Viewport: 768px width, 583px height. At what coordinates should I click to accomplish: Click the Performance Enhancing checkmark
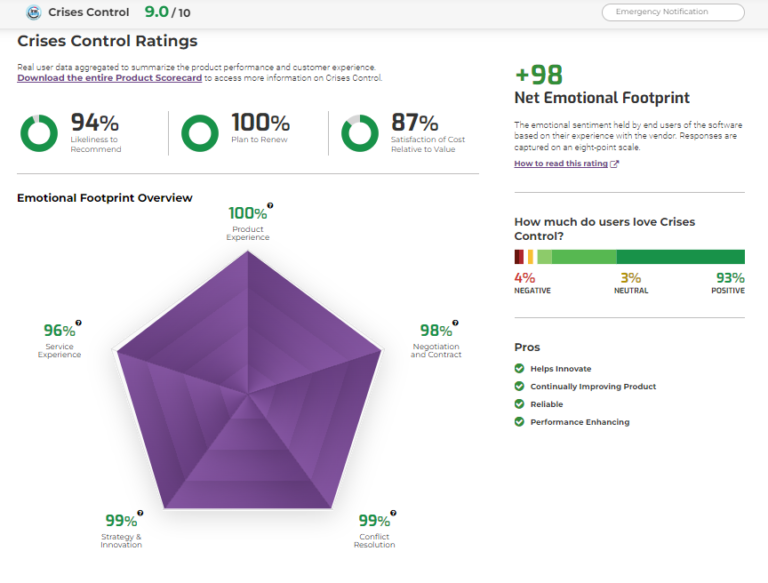[x=519, y=422]
